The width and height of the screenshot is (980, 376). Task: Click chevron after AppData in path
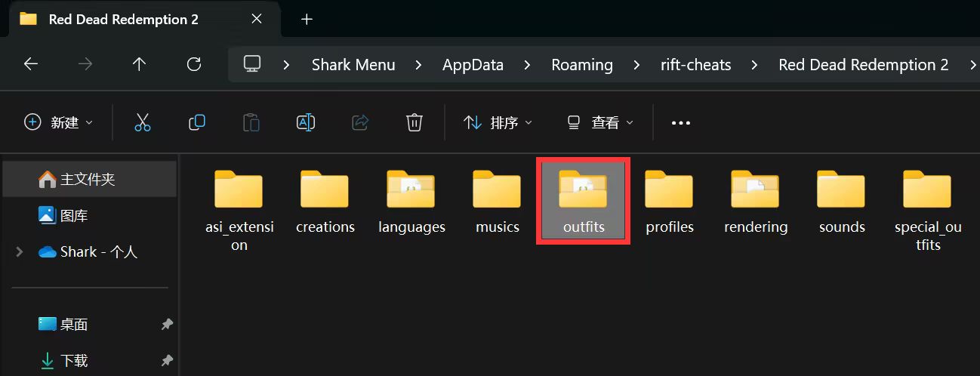point(528,65)
